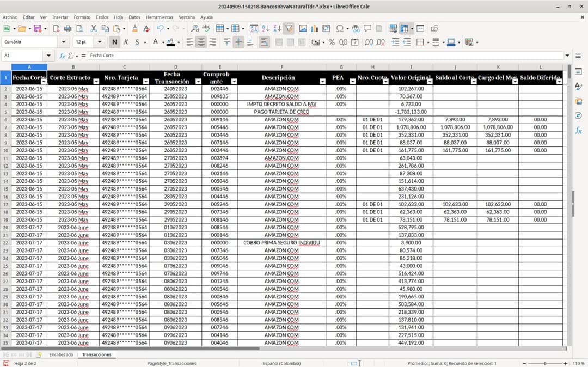Toggle Bold (N) formatting
Image resolution: width=588 pixels, height=367 pixels.
point(114,42)
